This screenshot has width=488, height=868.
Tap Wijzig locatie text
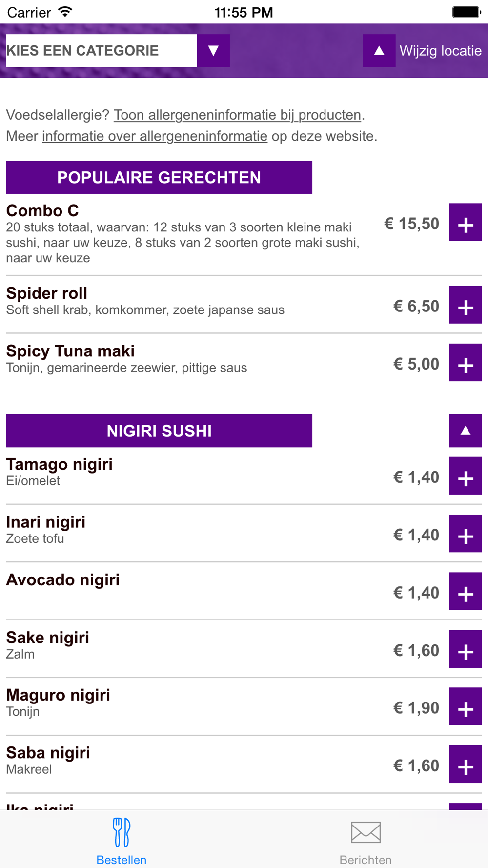pyautogui.click(x=441, y=51)
